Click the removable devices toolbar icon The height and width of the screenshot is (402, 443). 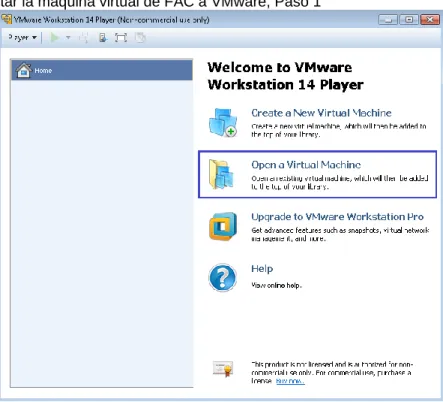click(103, 37)
